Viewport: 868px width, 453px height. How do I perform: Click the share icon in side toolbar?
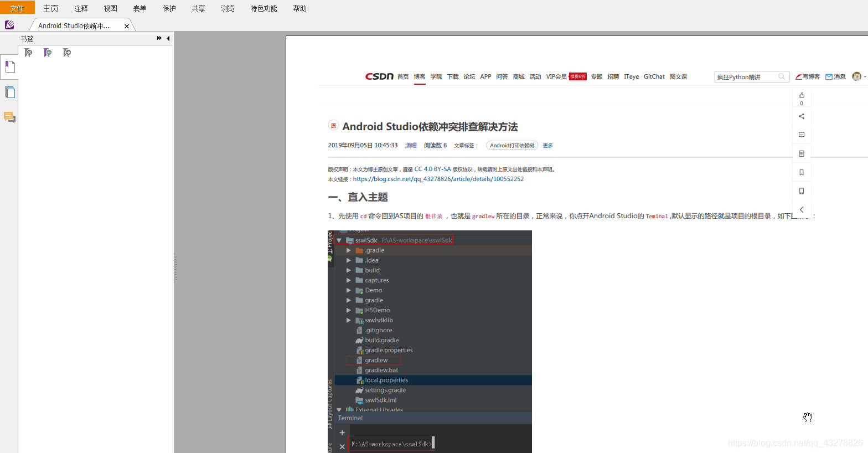coord(802,116)
